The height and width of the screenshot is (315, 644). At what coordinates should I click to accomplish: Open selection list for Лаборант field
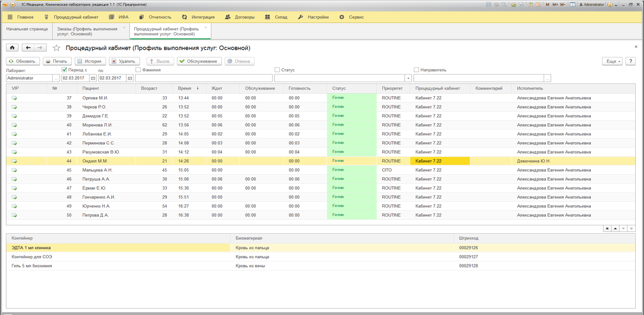(56, 78)
